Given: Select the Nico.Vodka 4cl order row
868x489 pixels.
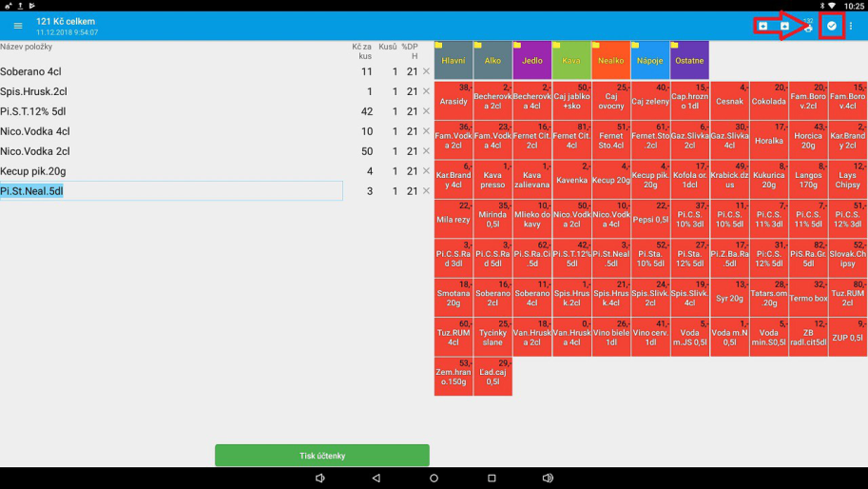Looking at the screenshot, I should click(143, 131).
